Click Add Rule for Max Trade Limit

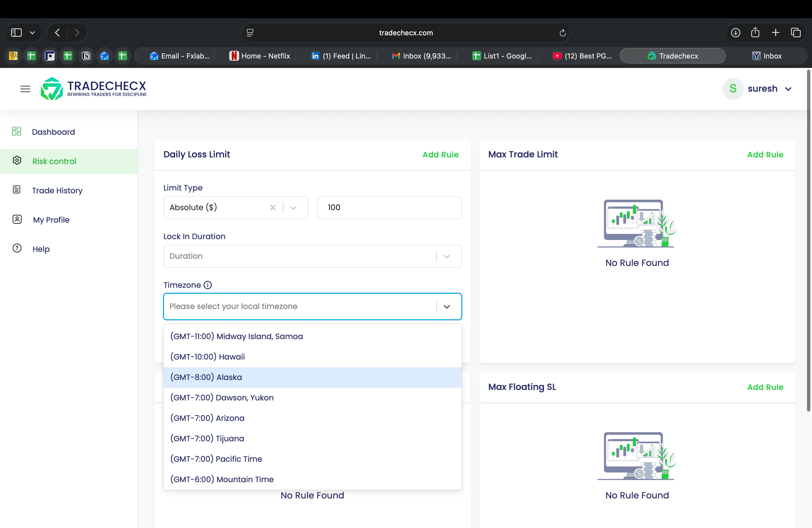(765, 155)
